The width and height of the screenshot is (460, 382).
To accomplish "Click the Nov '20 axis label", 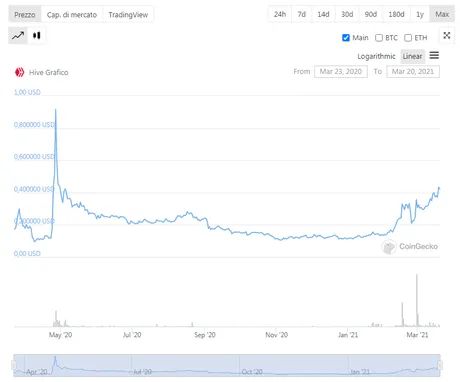I will point(277,335).
